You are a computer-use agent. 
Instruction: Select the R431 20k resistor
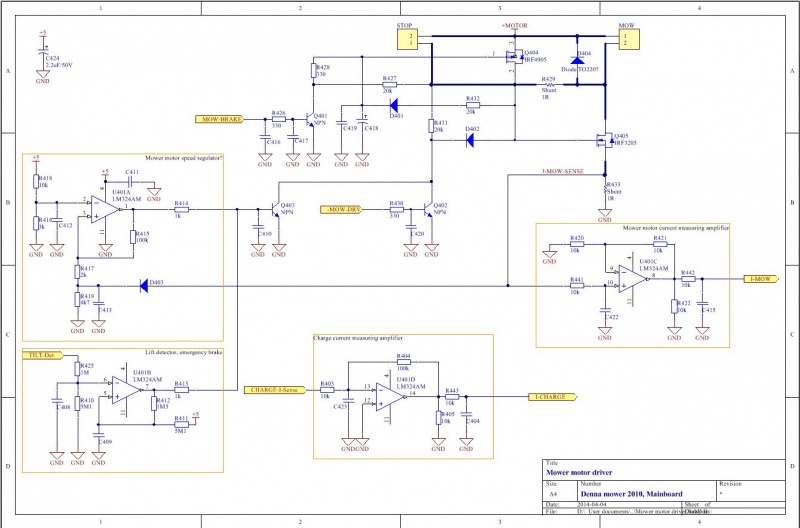(431, 126)
